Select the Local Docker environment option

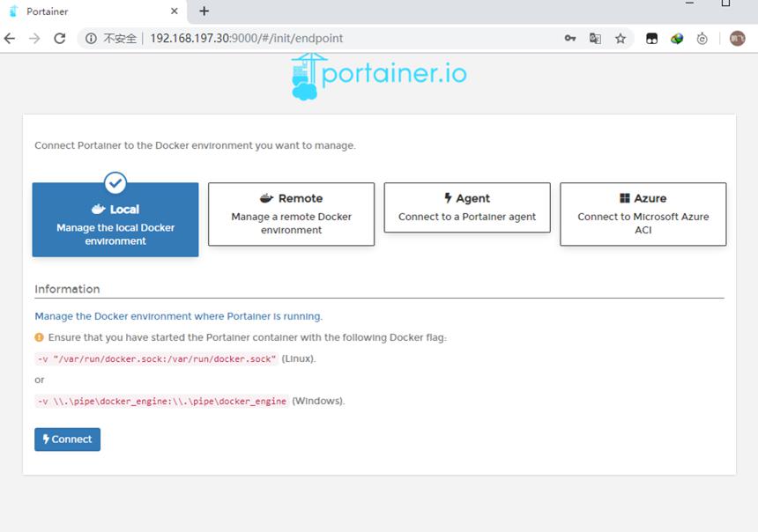tap(115, 219)
